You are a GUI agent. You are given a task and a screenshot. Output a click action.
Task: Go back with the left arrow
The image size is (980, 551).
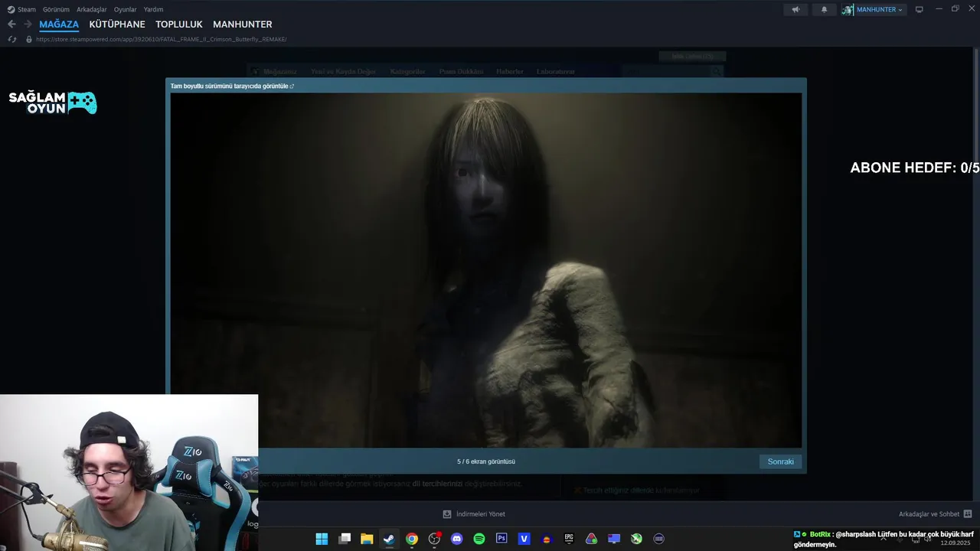11,24
